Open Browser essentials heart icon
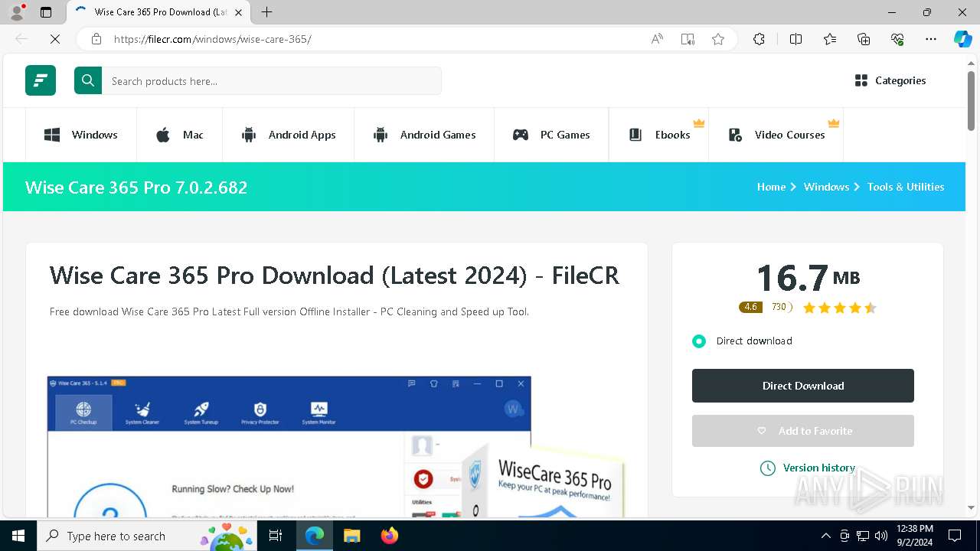The image size is (980, 551). pyautogui.click(x=897, y=39)
